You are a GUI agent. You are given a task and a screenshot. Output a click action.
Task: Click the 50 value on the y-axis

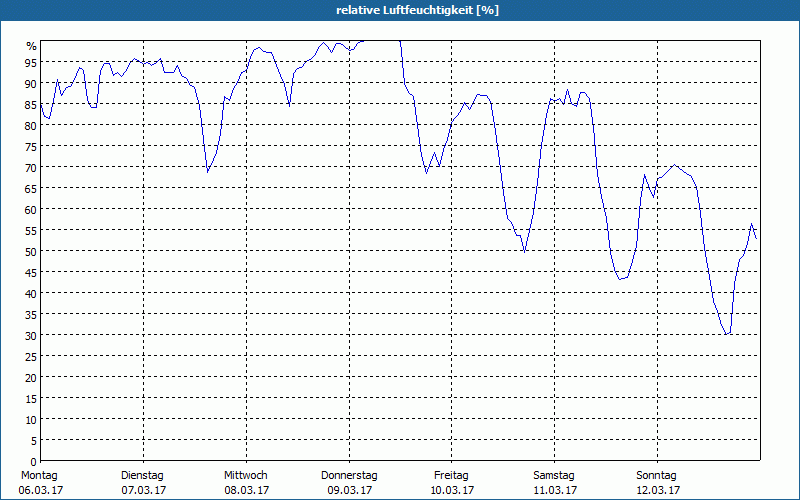[31, 252]
